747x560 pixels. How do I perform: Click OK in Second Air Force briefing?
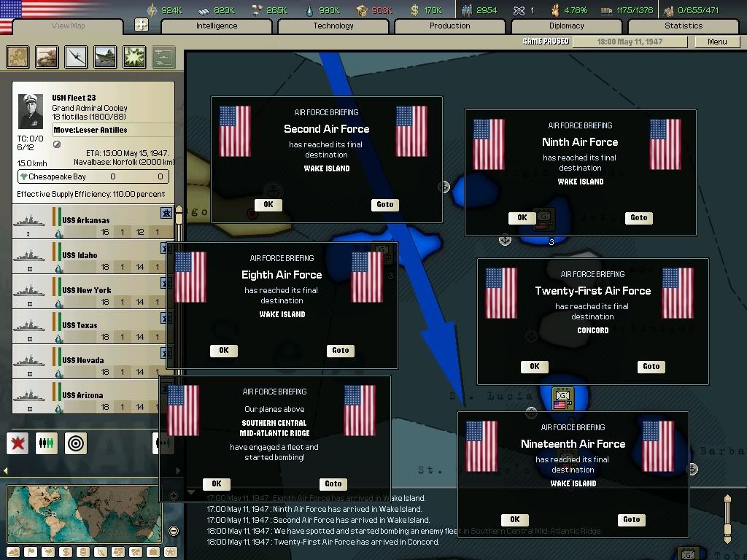tap(268, 205)
